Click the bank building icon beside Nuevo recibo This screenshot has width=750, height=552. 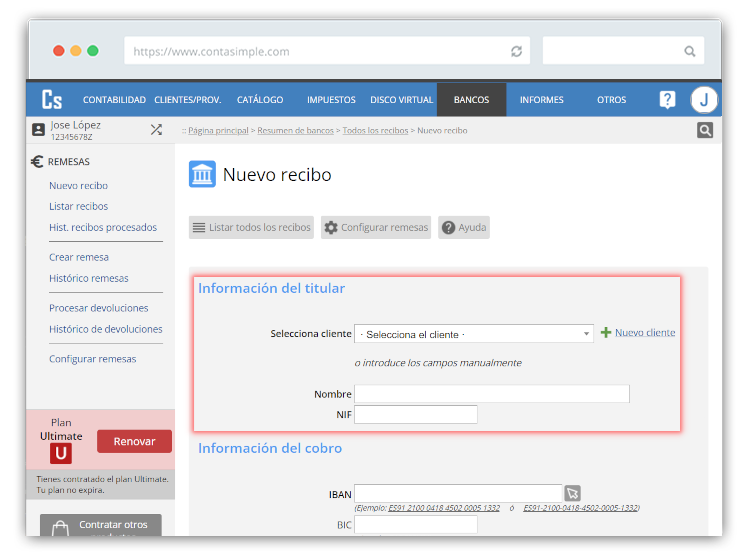[202, 174]
